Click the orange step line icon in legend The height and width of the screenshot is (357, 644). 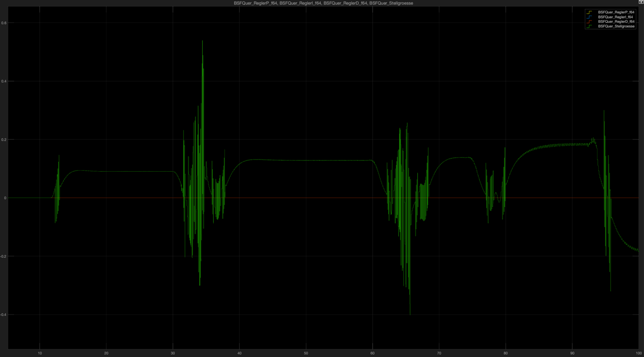coord(589,22)
